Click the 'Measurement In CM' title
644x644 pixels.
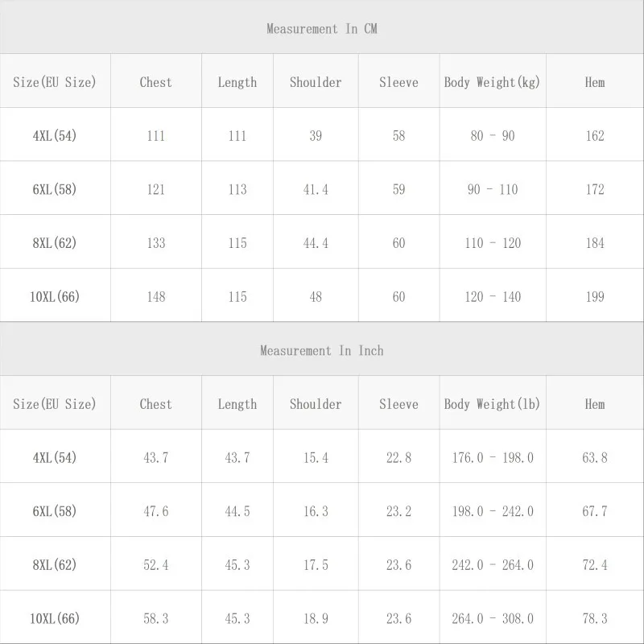point(322,29)
